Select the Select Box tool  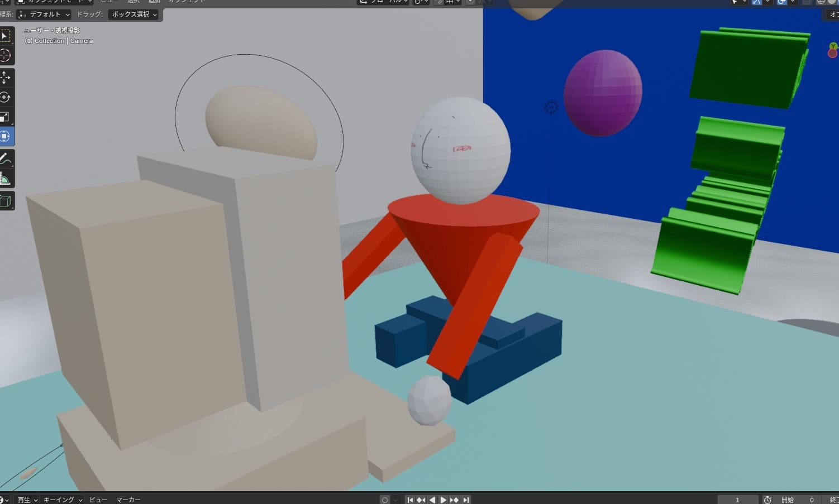6,36
